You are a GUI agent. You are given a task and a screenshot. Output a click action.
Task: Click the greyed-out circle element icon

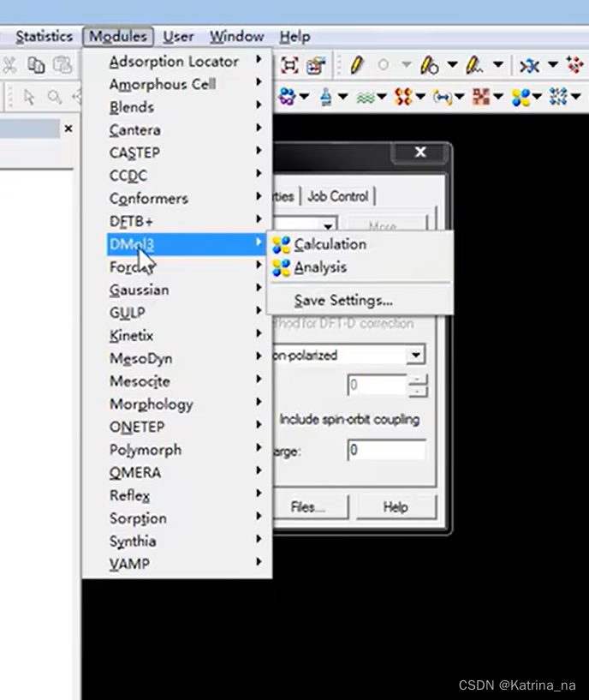tap(384, 65)
